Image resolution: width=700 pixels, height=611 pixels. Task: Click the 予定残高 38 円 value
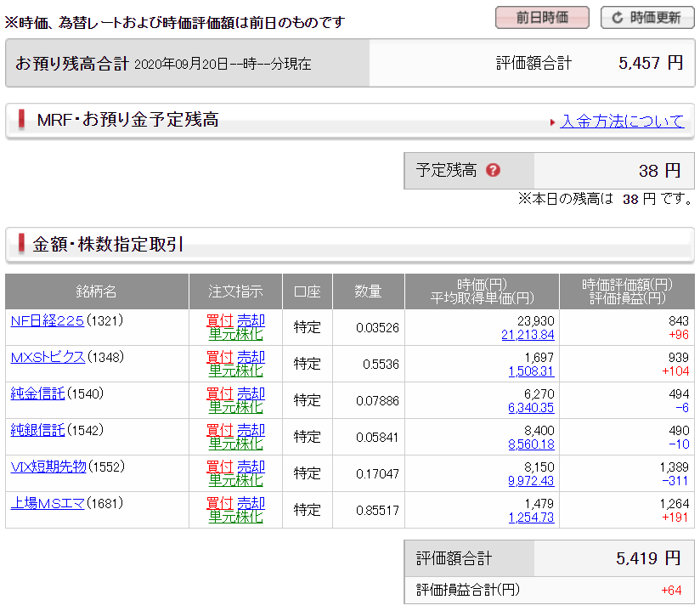659,171
